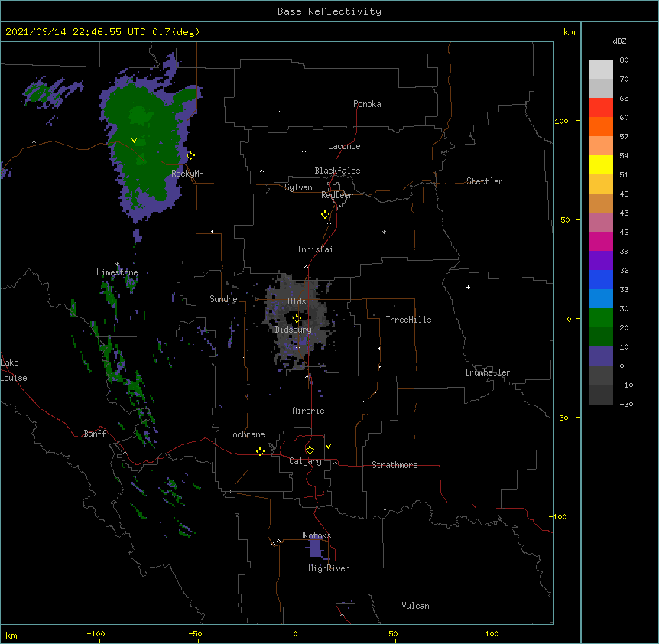Click the purple echo block below Okotoks

point(316,548)
